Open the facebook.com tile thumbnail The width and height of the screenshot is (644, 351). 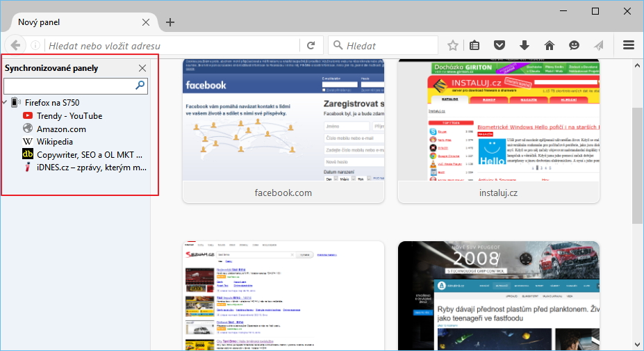283,120
